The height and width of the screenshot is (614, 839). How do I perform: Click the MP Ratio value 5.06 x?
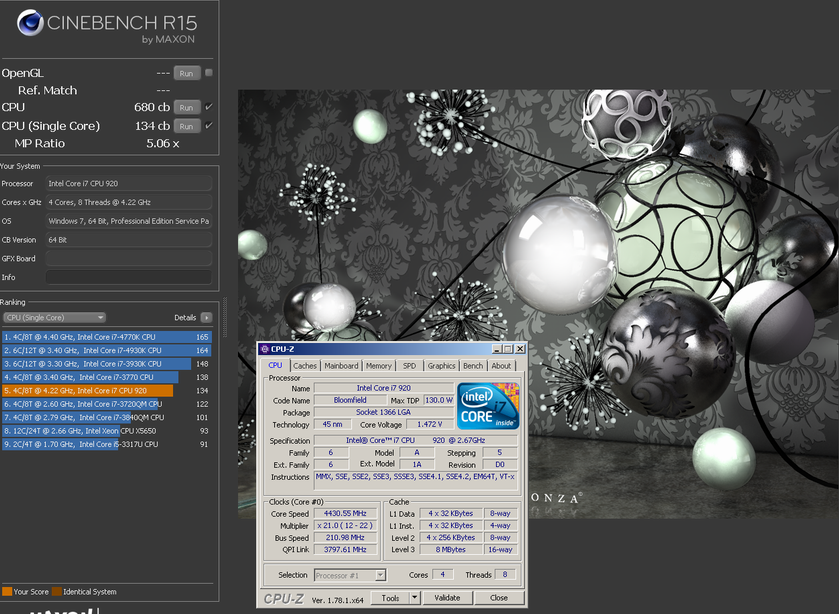coord(163,143)
